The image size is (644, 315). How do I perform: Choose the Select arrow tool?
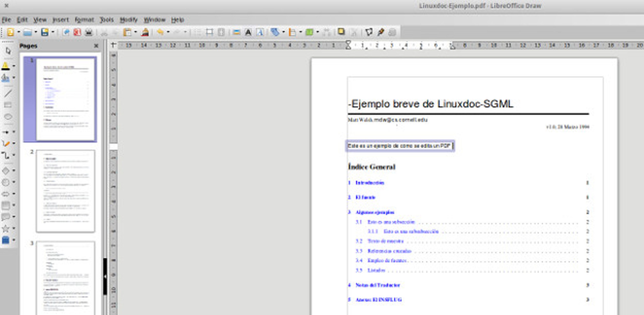point(8,51)
